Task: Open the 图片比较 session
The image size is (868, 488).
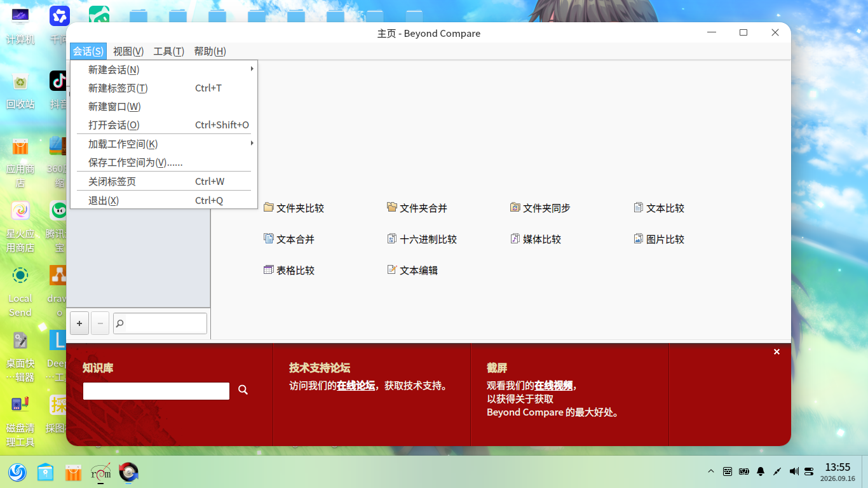Action: coord(659,239)
